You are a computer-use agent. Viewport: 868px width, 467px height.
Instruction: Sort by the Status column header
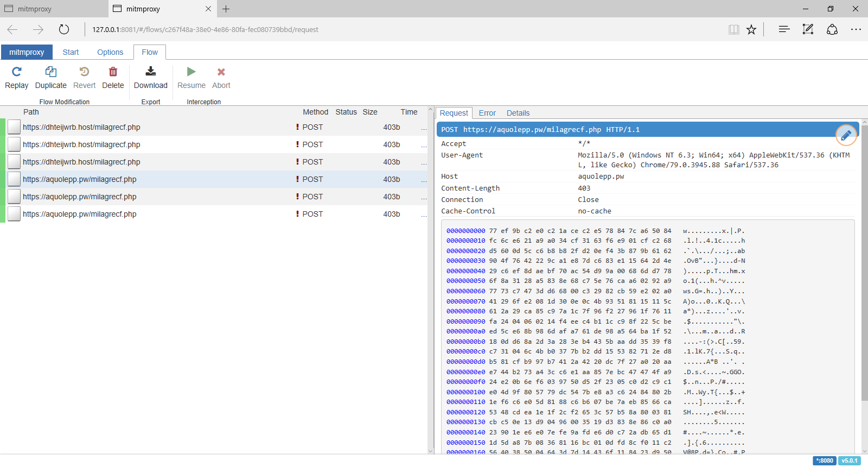coord(346,112)
